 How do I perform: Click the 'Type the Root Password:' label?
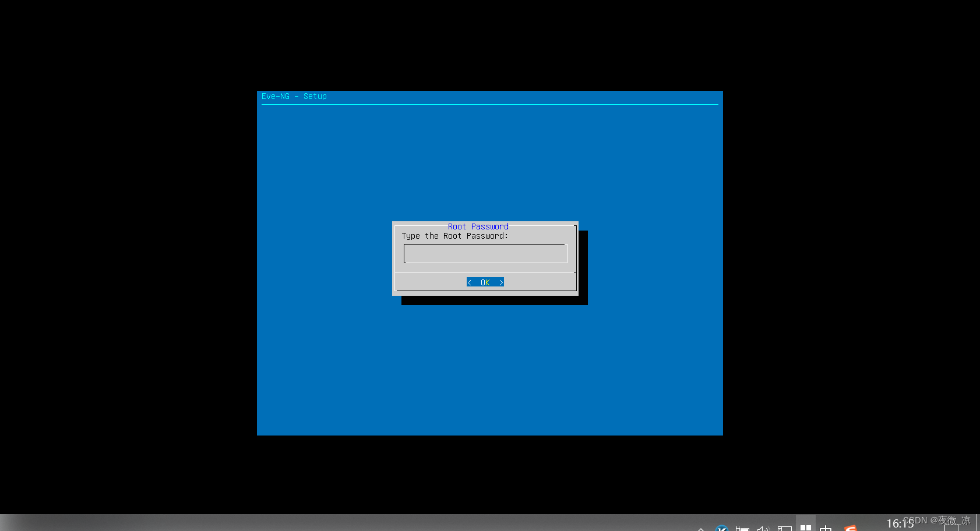(455, 236)
